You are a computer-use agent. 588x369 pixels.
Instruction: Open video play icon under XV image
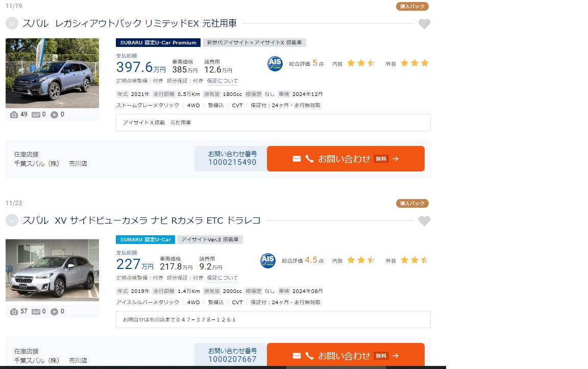(55, 312)
